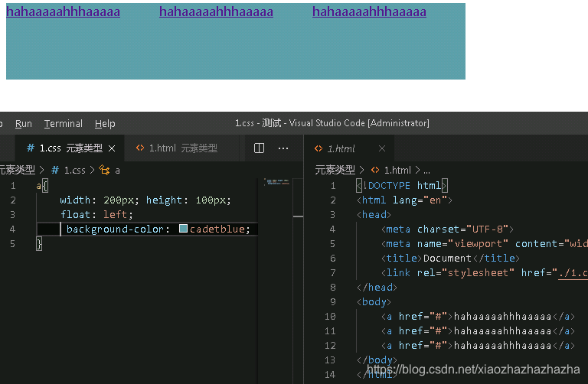Image resolution: width=588 pixels, height=384 pixels.
Task: Click the CSS editor scrollbar marker
Action: point(298,216)
